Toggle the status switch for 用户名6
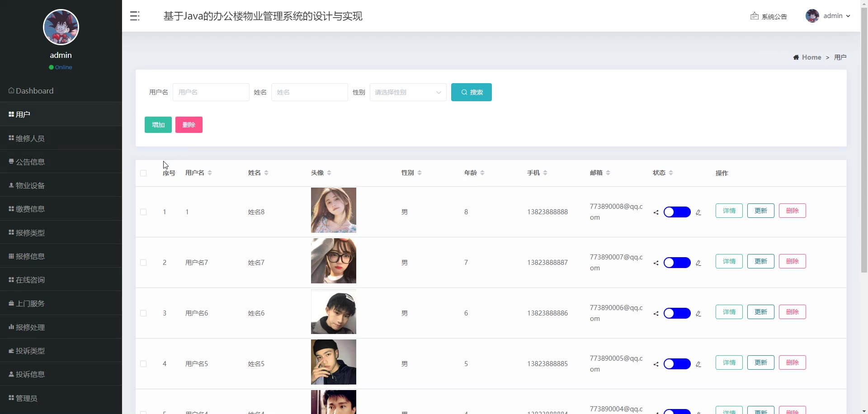 [677, 313]
